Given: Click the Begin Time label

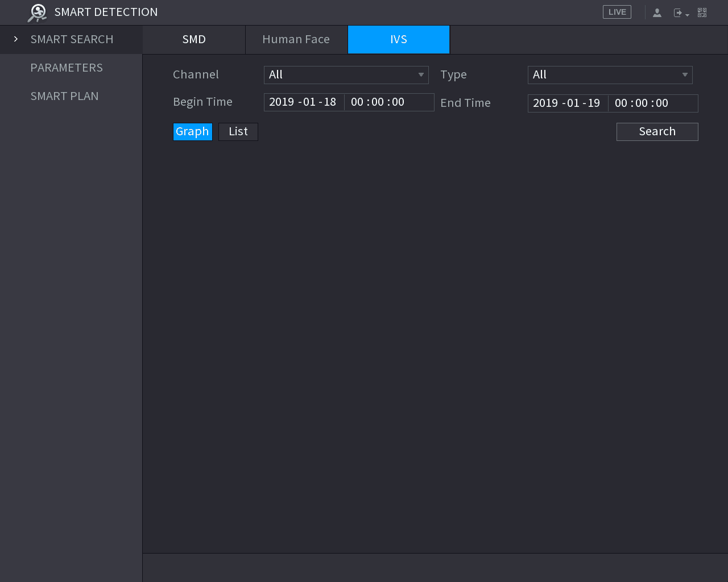Looking at the screenshot, I should click(x=202, y=102).
